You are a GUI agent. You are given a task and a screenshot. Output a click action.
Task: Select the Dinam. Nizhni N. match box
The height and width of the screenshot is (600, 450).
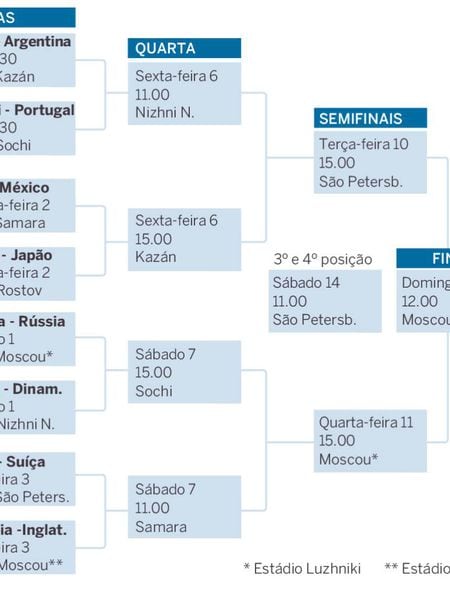click(38, 407)
